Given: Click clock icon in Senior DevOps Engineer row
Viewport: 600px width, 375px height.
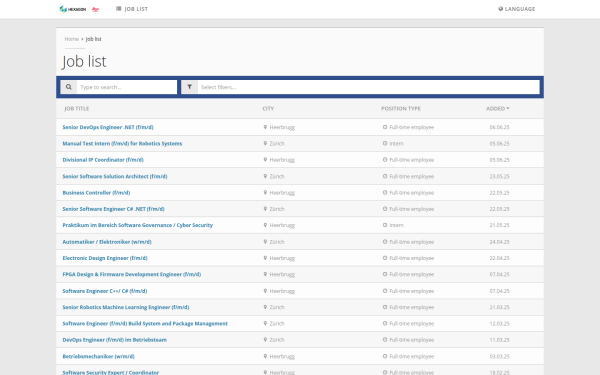Looking at the screenshot, I should tap(385, 127).
